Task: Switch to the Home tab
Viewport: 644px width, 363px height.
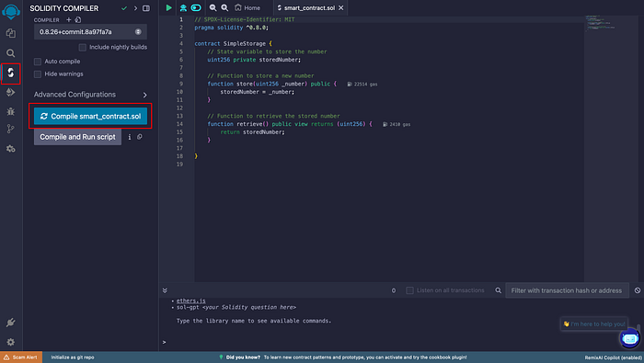Action: point(247,7)
